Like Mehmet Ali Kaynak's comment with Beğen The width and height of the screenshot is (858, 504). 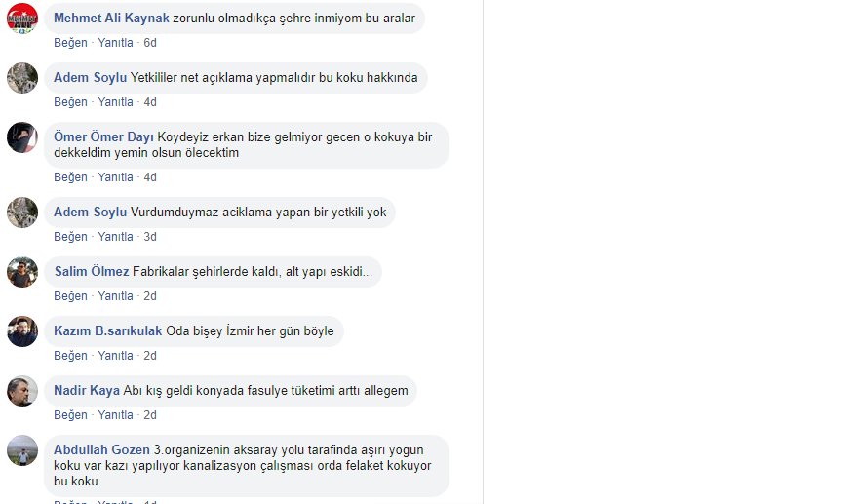point(70,43)
